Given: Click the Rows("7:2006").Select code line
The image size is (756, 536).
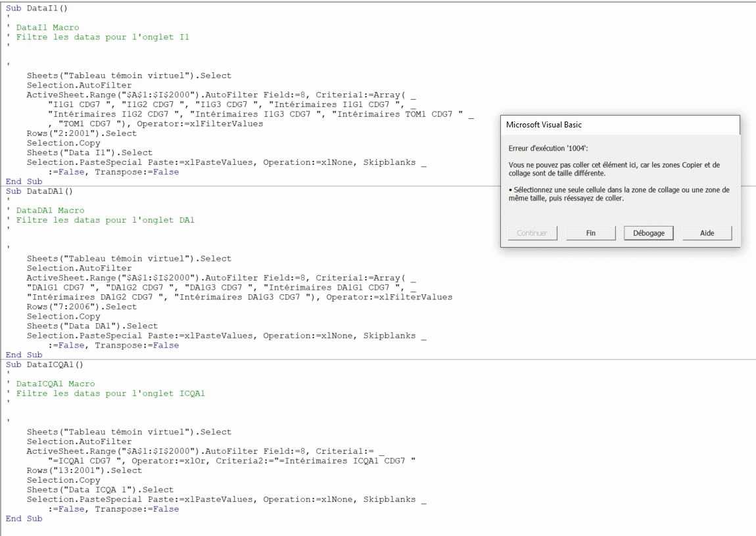Looking at the screenshot, I should tap(82, 307).
